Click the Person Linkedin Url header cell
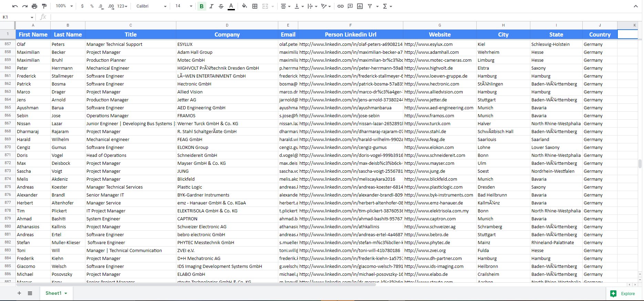Screen dimensions: 644x301 [x=351, y=34]
